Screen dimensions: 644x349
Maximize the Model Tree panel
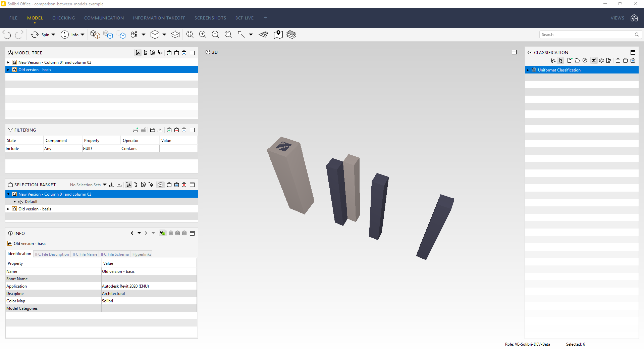point(192,53)
